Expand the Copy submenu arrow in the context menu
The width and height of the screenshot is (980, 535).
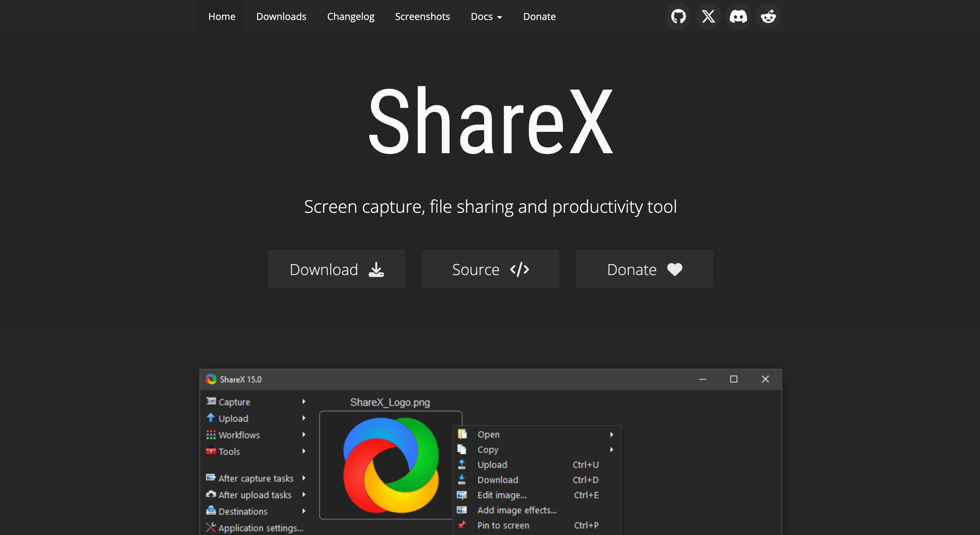(x=612, y=450)
